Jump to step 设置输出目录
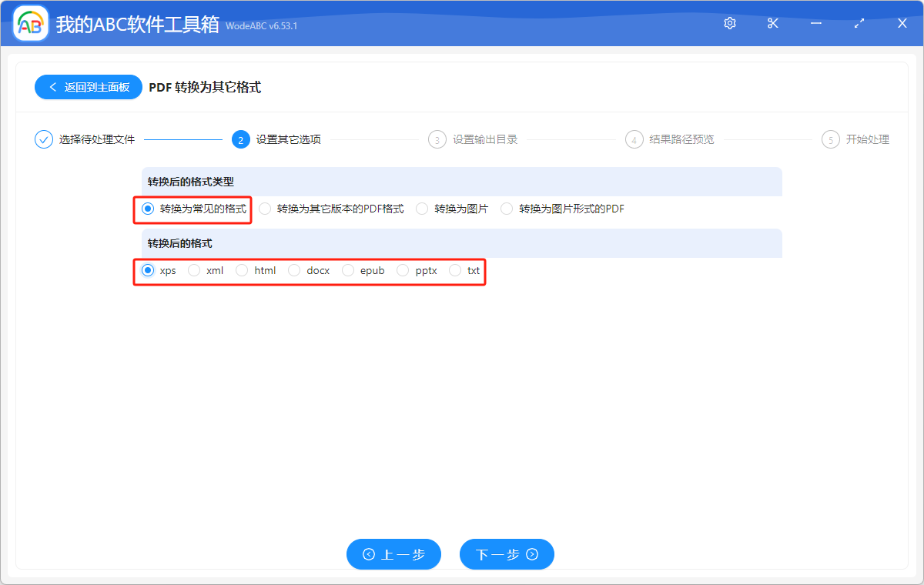The width and height of the screenshot is (924, 585). point(473,139)
